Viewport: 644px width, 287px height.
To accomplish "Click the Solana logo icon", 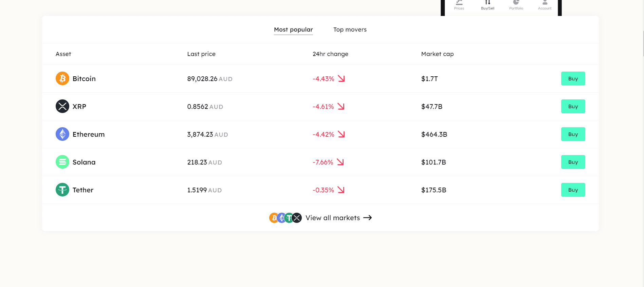I will [x=62, y=162].
